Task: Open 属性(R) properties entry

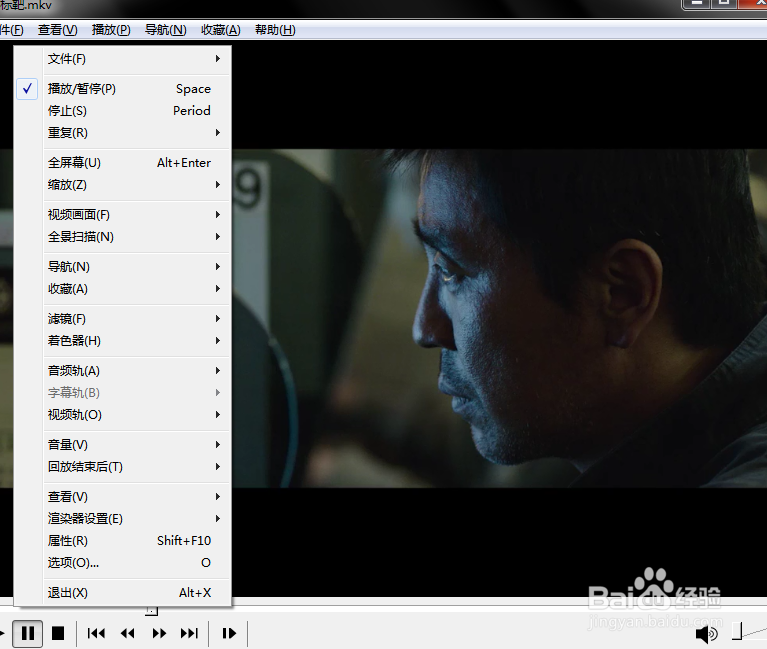Action: point(122,541)
